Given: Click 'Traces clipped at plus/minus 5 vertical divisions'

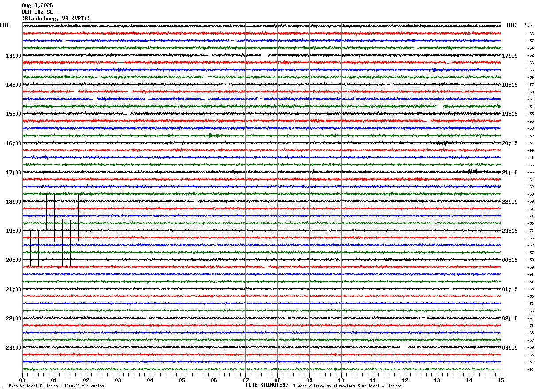Looking at the screenshot, I should [347, 386].
